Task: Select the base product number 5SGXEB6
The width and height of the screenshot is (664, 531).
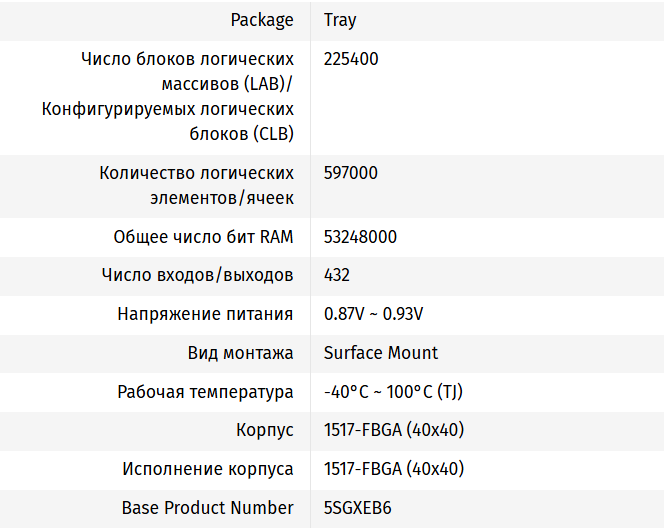Action: (358, 508)
